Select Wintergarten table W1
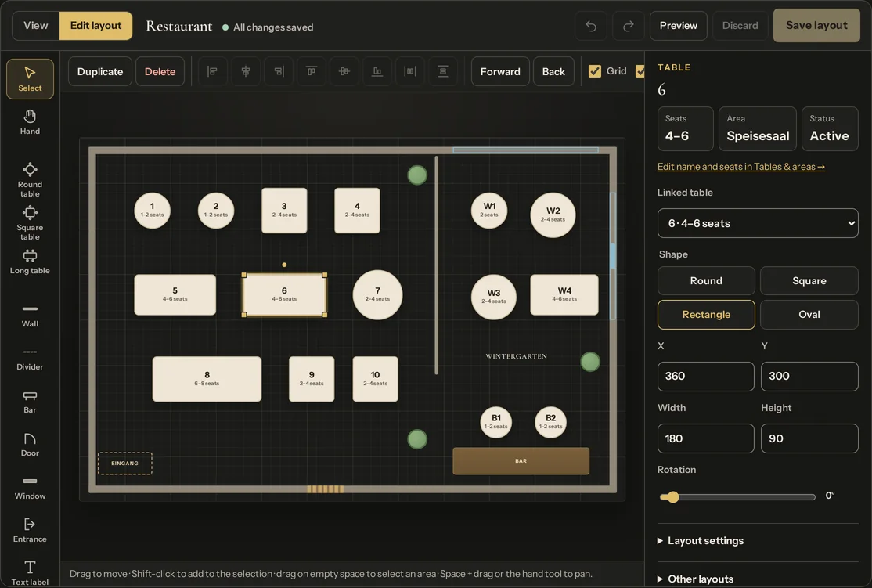 [489, 211]
